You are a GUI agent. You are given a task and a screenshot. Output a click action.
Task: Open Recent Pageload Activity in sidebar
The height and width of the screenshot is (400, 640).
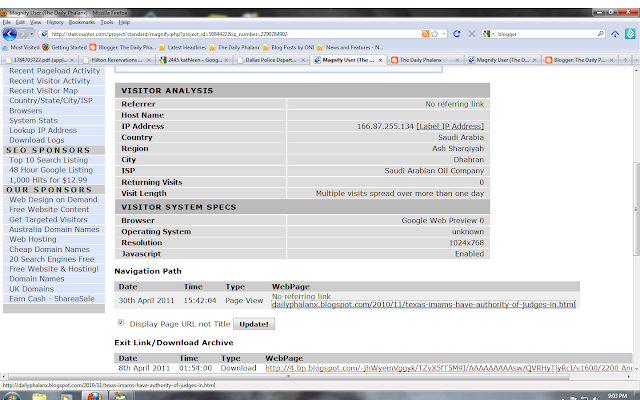tap(54, 71)
